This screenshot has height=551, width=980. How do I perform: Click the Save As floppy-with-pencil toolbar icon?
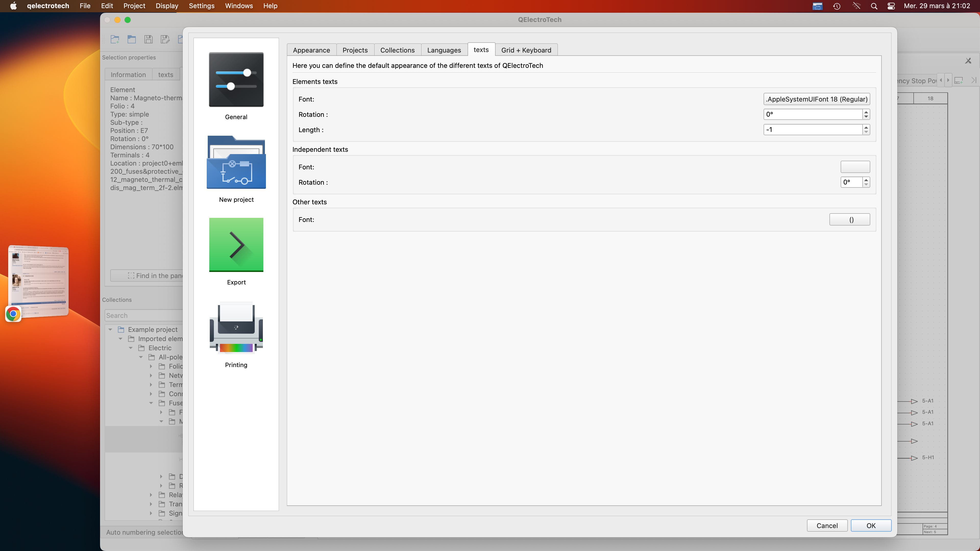165,39
